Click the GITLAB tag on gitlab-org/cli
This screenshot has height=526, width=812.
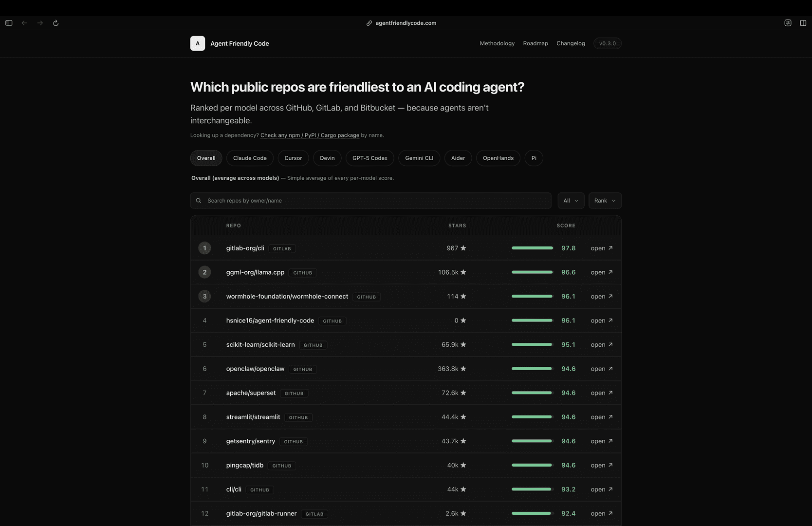(x=282, y=248)
